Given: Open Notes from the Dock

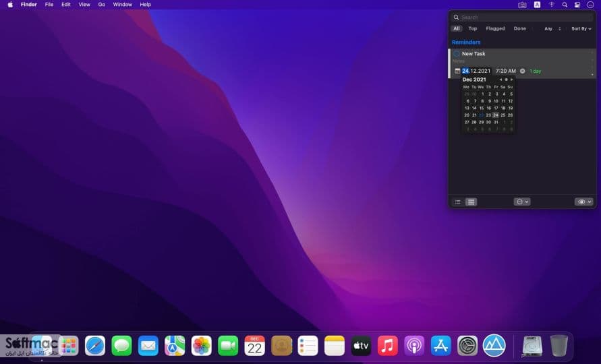Looking at the screenshot, I should point(335,346).
